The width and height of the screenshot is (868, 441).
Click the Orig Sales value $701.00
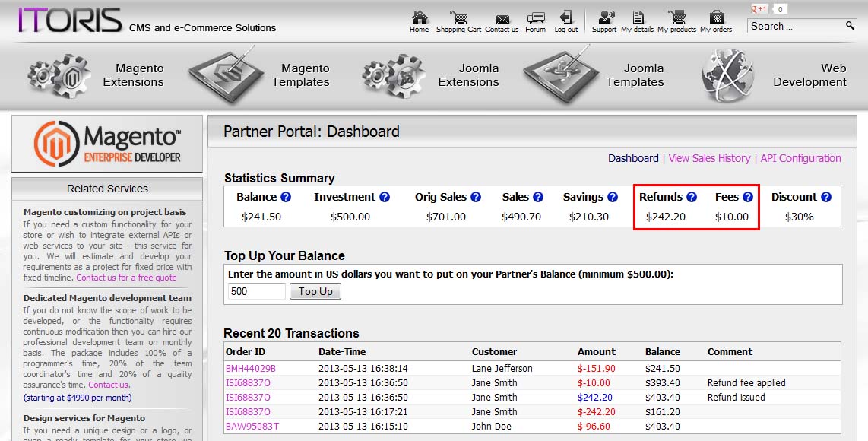point(446,217)
